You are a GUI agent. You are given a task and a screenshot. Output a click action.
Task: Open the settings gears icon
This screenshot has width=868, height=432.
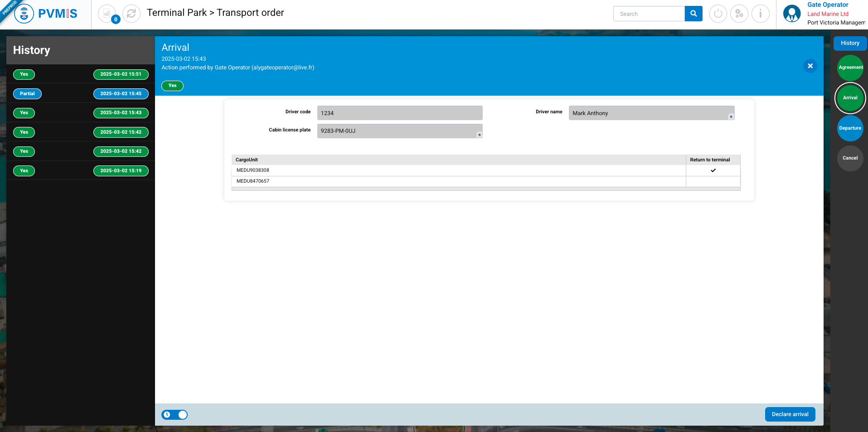point(739,14)
